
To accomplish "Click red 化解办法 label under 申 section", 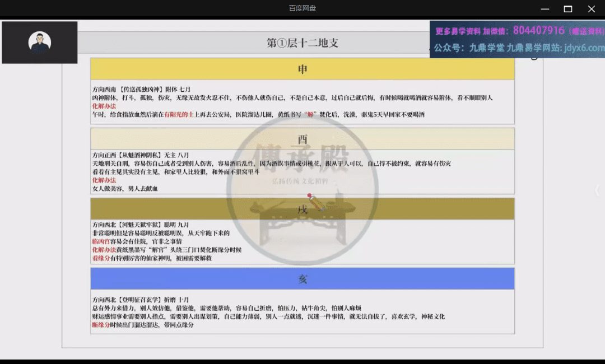I will click(x=104, y=106).
